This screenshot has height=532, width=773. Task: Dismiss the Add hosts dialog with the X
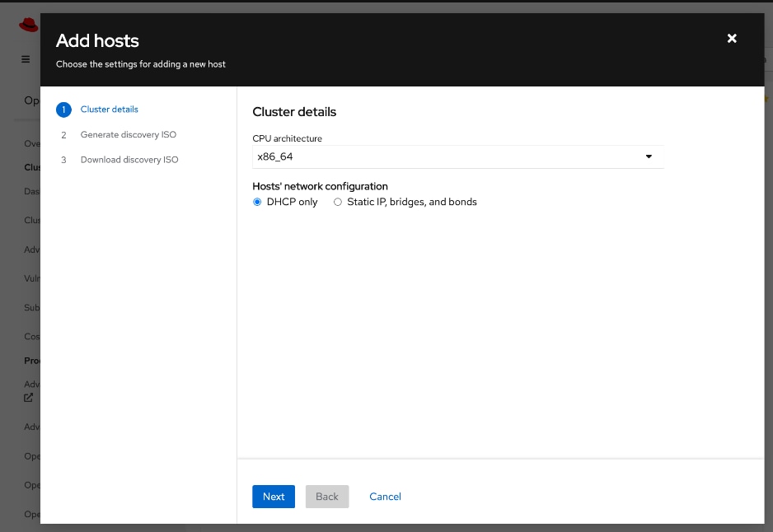[x=732, y=38]
